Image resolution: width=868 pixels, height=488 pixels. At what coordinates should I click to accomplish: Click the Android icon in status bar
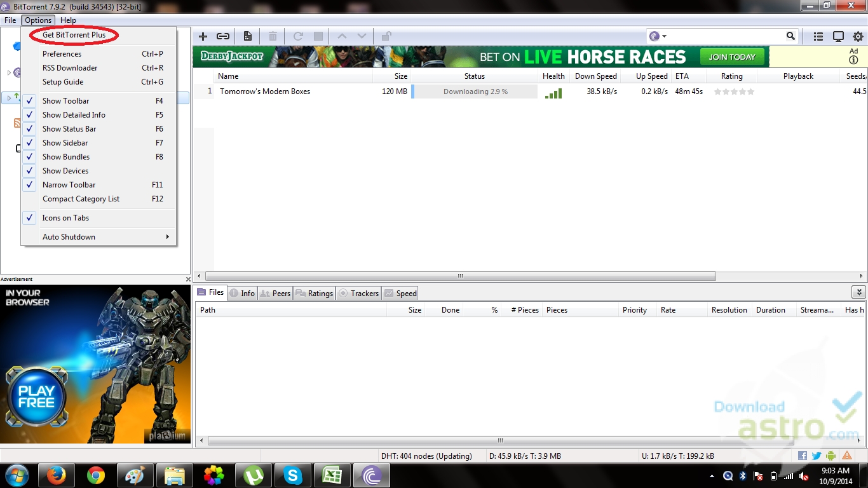coord(831,456)
